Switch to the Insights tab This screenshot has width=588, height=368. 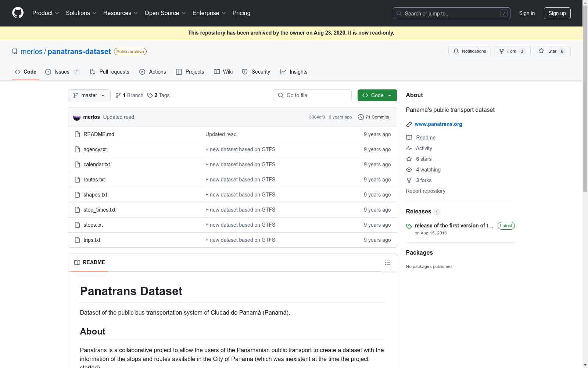point(294,72)
